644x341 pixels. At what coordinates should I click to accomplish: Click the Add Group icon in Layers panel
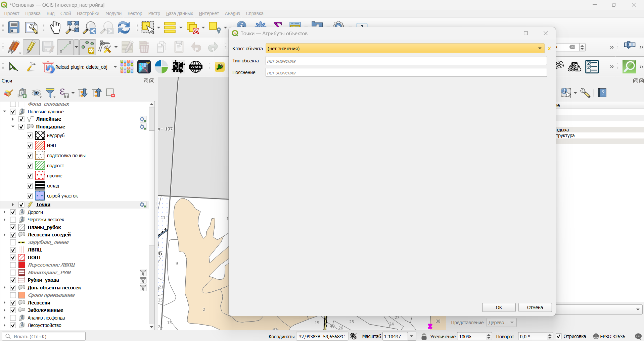tap(22, 93)
